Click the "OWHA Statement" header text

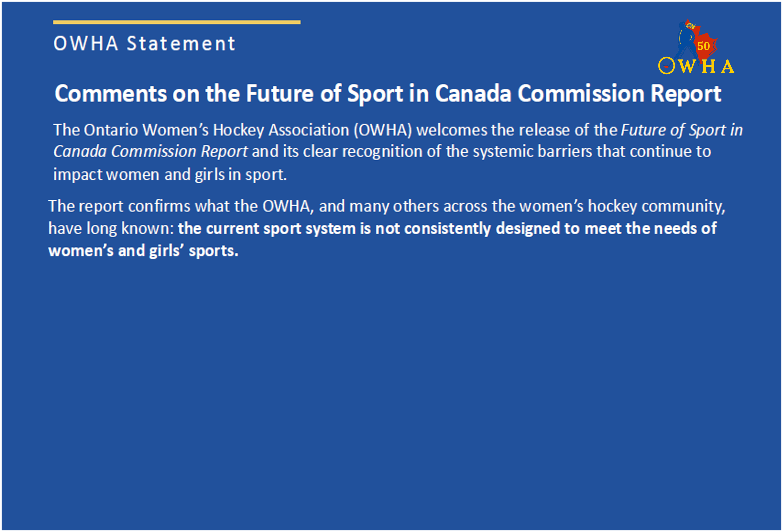tap(144, 44)
